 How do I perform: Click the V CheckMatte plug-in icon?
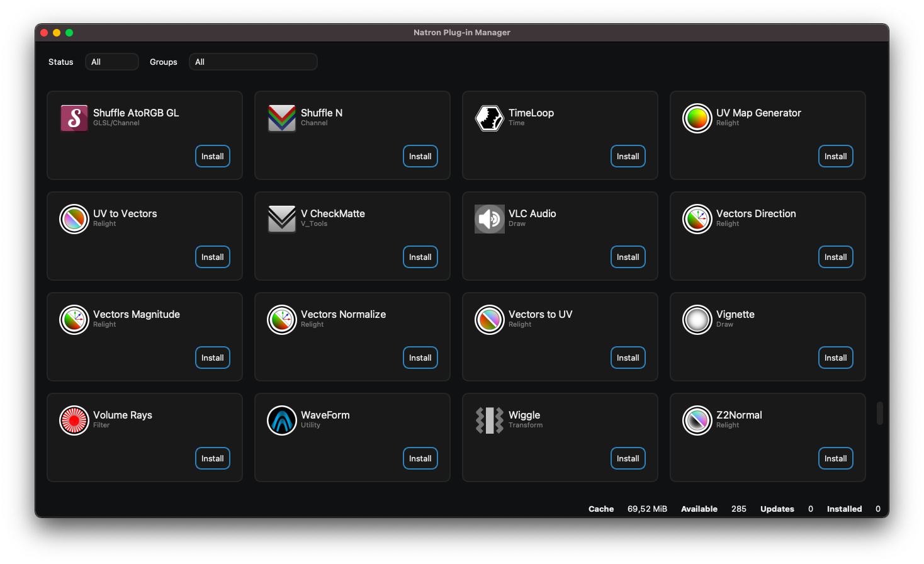click(282, 219)
